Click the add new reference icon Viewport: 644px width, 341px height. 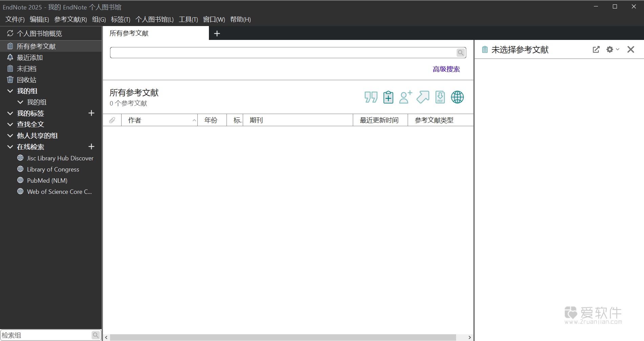(405, 97)
